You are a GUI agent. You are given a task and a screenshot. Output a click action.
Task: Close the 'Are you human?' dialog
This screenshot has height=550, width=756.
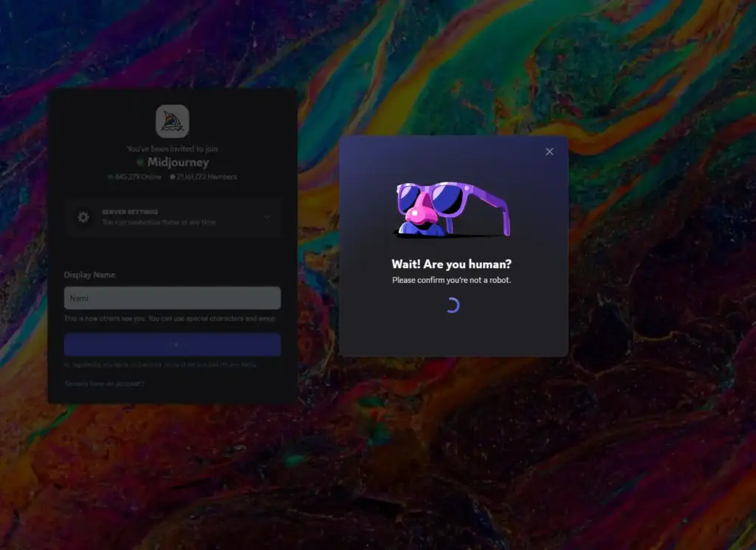[549, 151]
